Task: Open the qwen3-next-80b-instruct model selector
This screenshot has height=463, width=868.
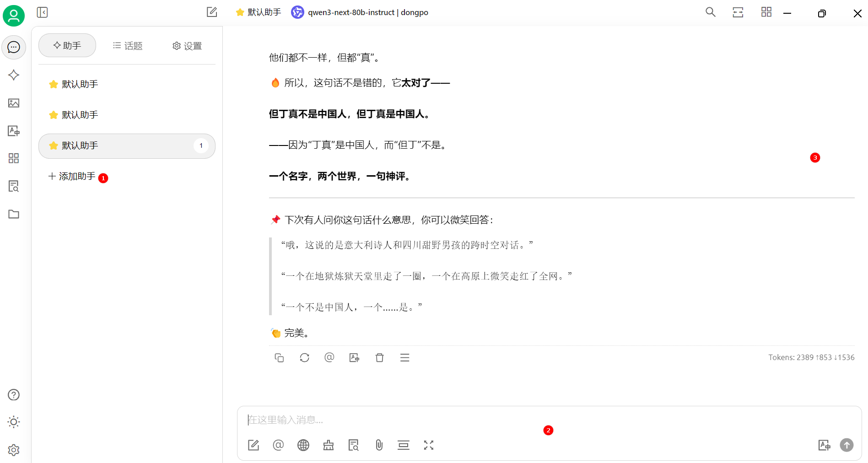Action: pyautogui.click(x=360, y=12)
